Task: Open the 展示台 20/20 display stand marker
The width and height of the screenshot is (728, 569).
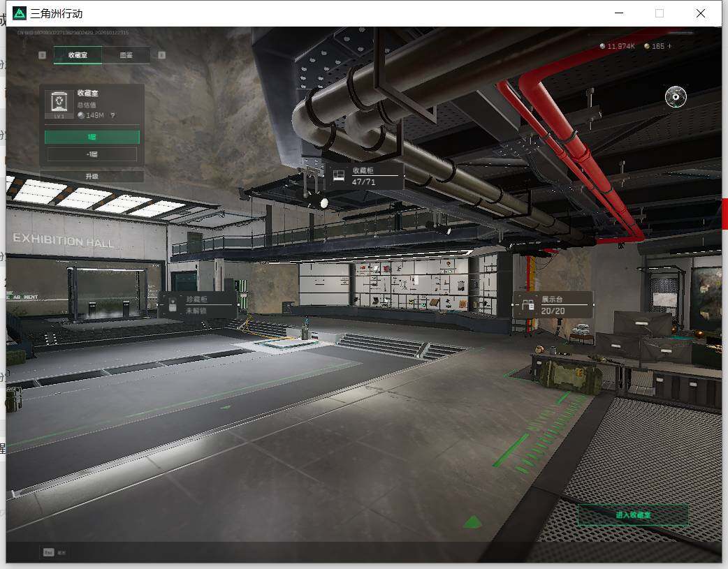Action: [x=553, y=305]
